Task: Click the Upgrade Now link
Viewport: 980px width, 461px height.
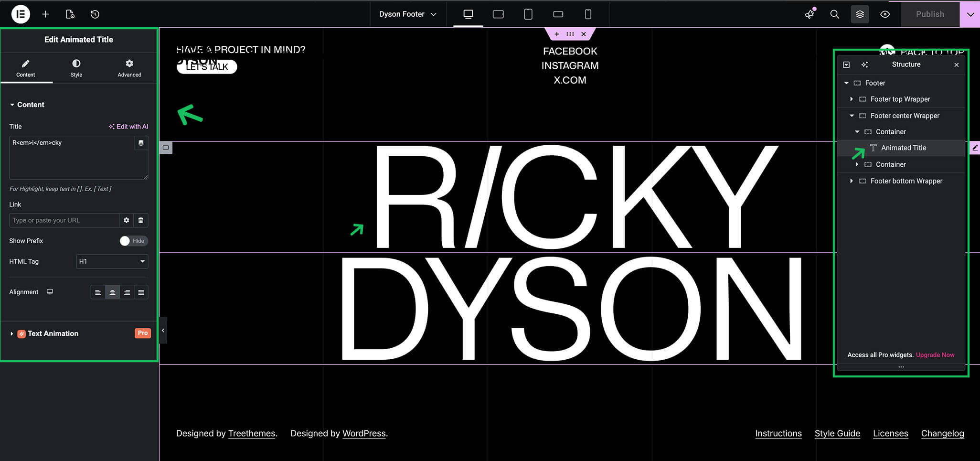Action: pyautogui.click(x=935, y=355)
